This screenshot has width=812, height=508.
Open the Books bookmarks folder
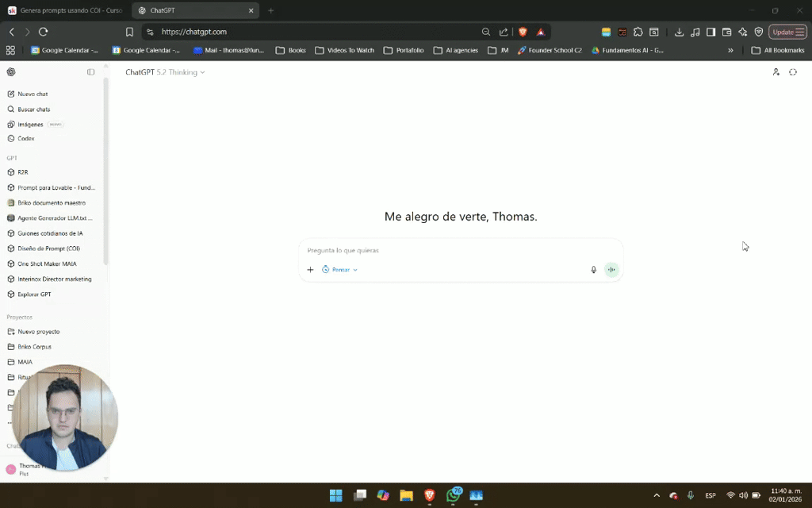(x=290, y=50)
